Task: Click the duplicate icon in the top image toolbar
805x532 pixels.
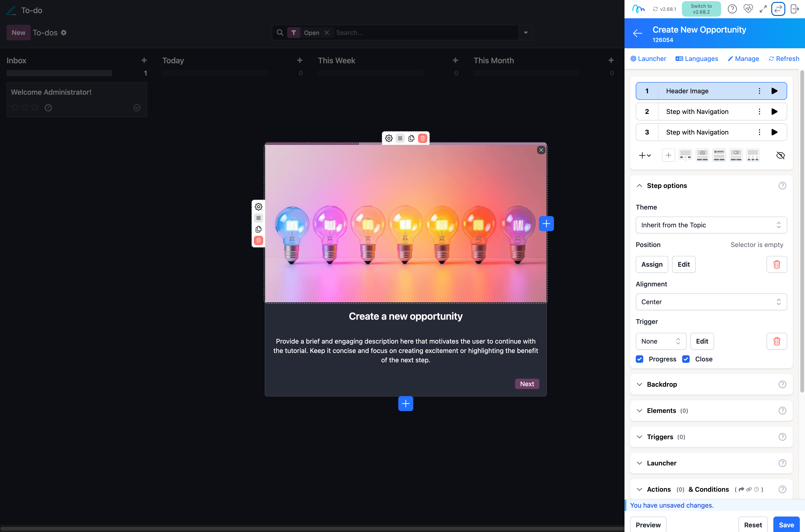Action: [411, 138]
